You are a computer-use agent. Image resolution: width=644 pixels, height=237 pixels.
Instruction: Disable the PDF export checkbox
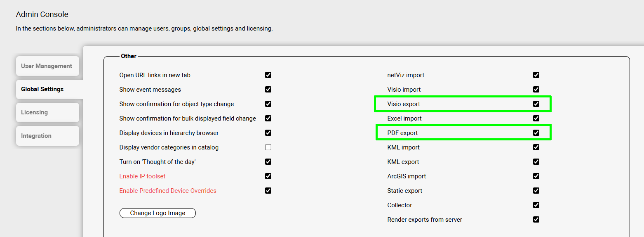point(536,133)
